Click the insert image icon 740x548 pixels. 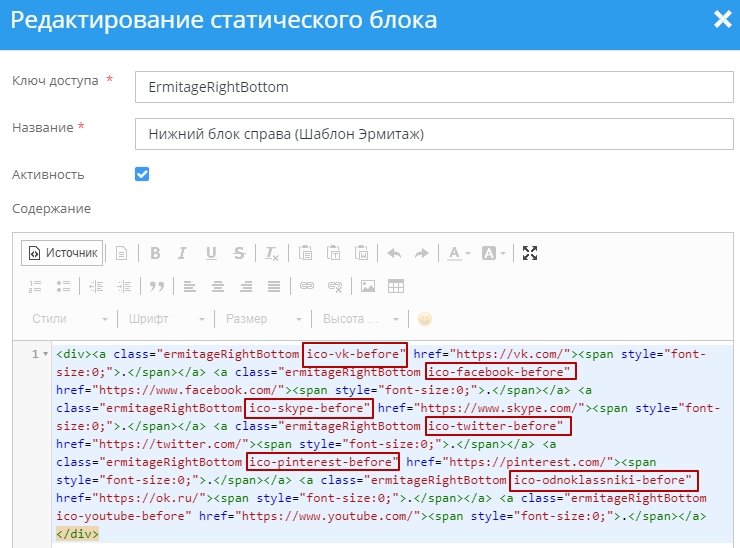click(x=368, y=286)
